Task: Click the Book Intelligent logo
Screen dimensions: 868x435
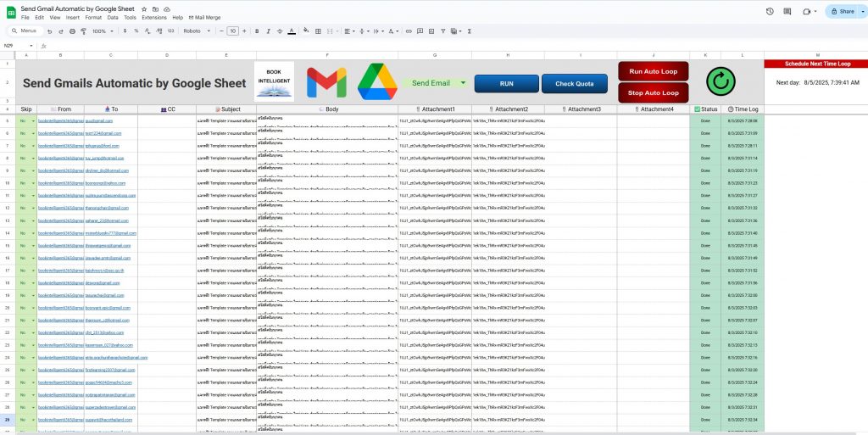Action: [x=274, y=82]
